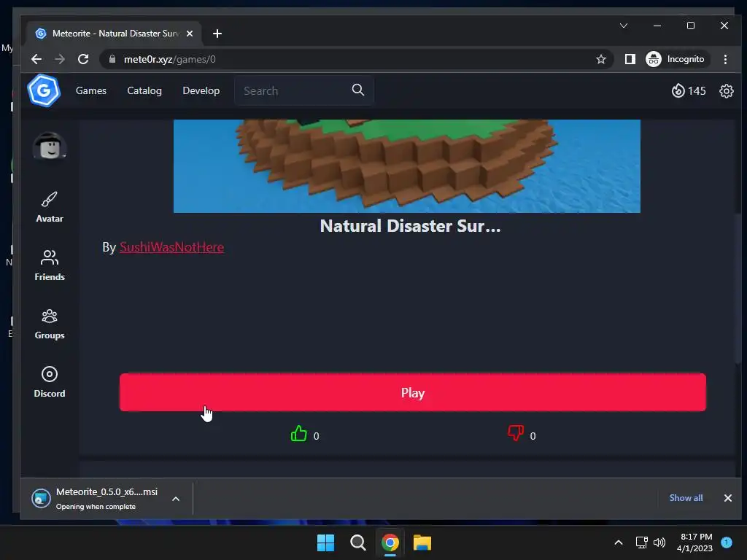747x560 pixels.
Task: Focus the Search input field
Action: pyautogui.click(x=304, y=90)
